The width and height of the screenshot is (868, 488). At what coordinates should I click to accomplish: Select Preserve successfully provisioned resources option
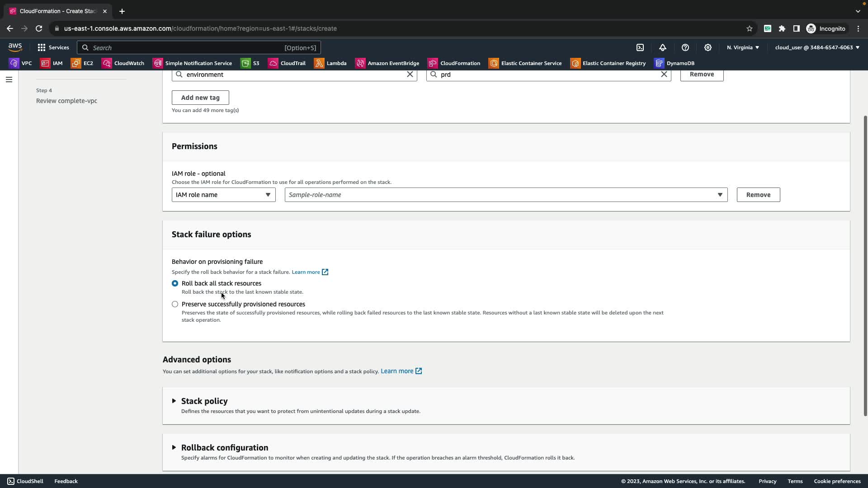pos(175,304)
